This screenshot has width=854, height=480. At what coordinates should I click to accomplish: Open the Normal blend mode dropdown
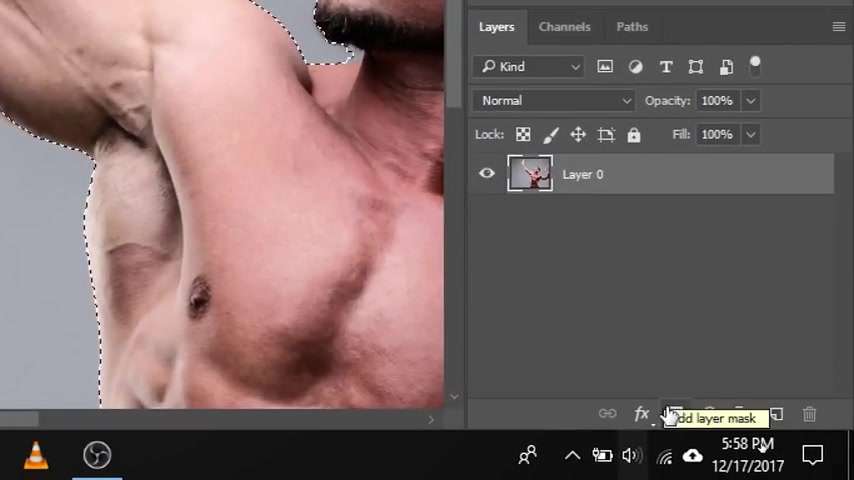[x=553, y=101]
